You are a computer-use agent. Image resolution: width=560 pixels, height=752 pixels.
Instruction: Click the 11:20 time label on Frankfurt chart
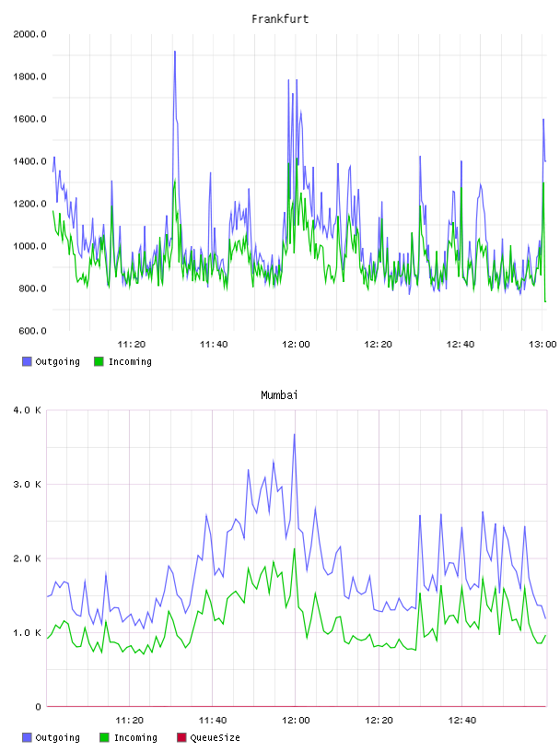(x=132, y=345)
